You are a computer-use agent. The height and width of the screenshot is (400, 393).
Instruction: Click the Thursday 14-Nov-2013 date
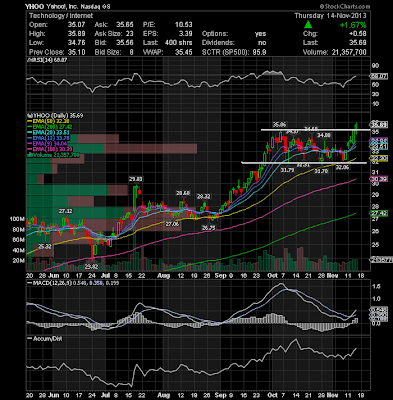click(x=330, y=15)
